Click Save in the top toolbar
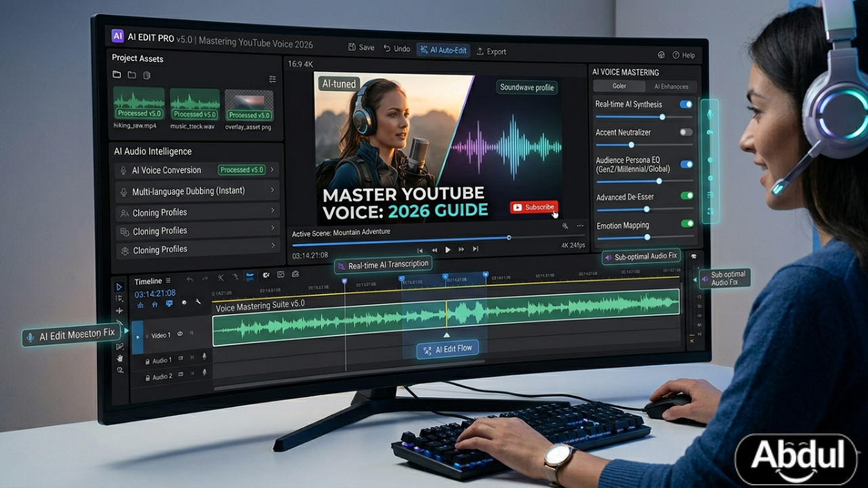868x488 pixels. point(361,47)
